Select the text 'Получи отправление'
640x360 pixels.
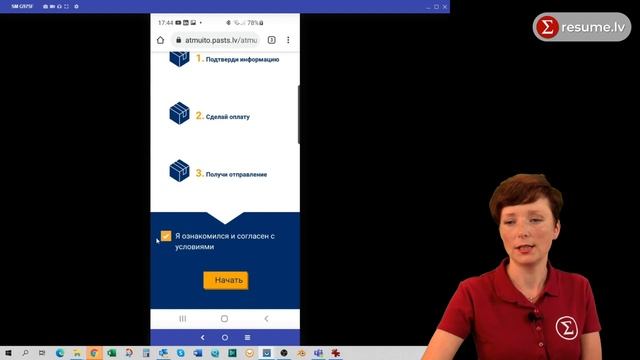[x=236, y=174]
